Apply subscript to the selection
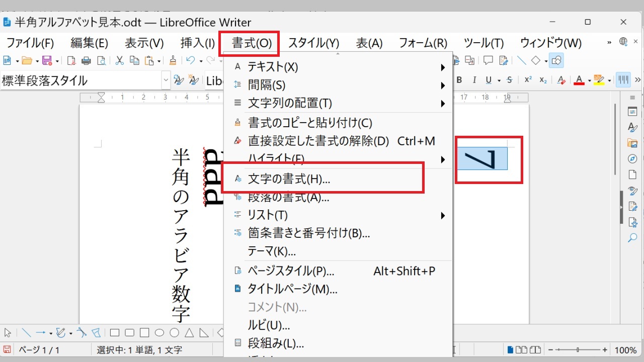 543,79
